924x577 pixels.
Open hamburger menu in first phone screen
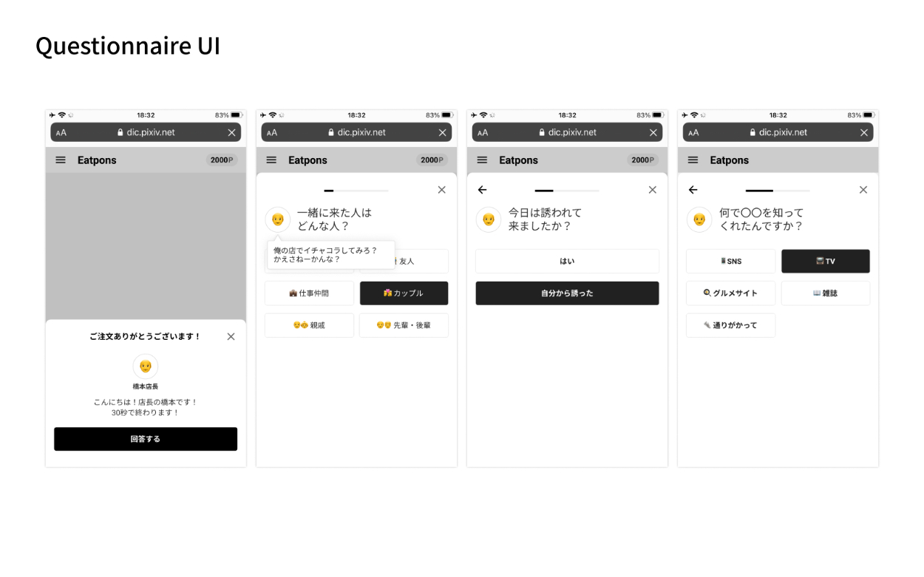pos(61,160)
